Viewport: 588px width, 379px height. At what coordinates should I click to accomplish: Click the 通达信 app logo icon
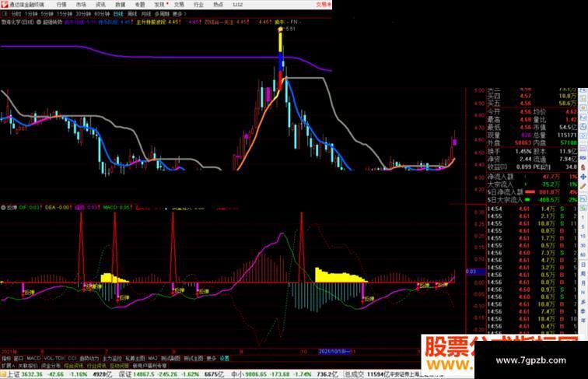[x=5, y=5]
